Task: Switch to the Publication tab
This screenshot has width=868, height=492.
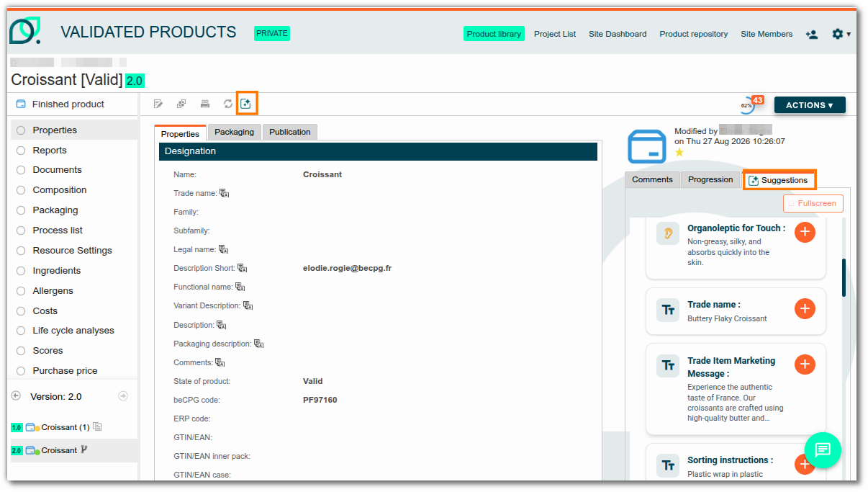Action: tap(290, 132)
